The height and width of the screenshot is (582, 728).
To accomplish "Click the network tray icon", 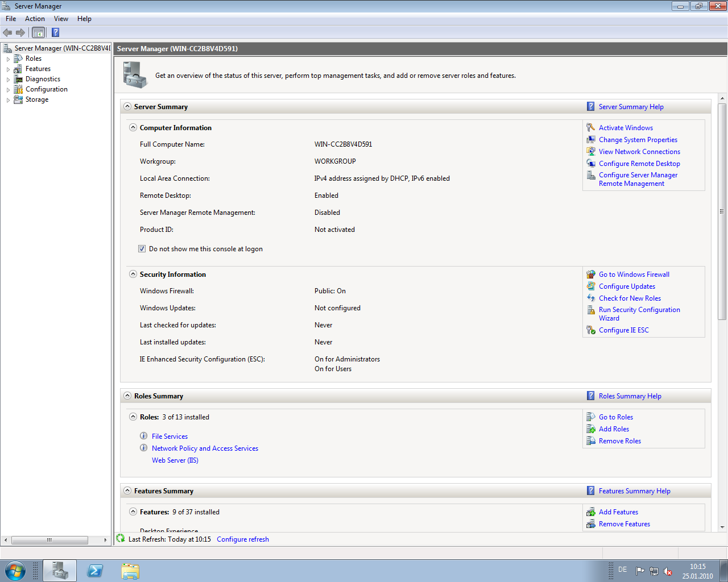I will (654, 571).
